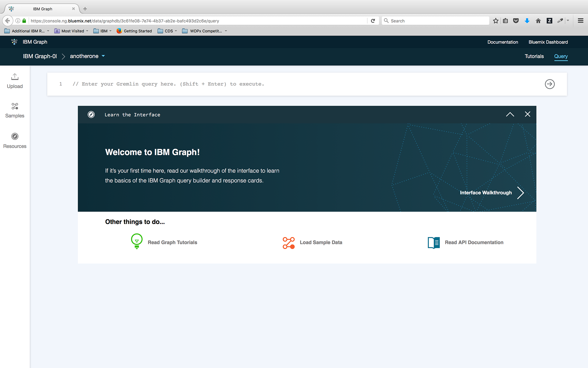Switch to the Tutorials tab
Image resolution: width=588 pixels, height=368 pixels.
534,56
